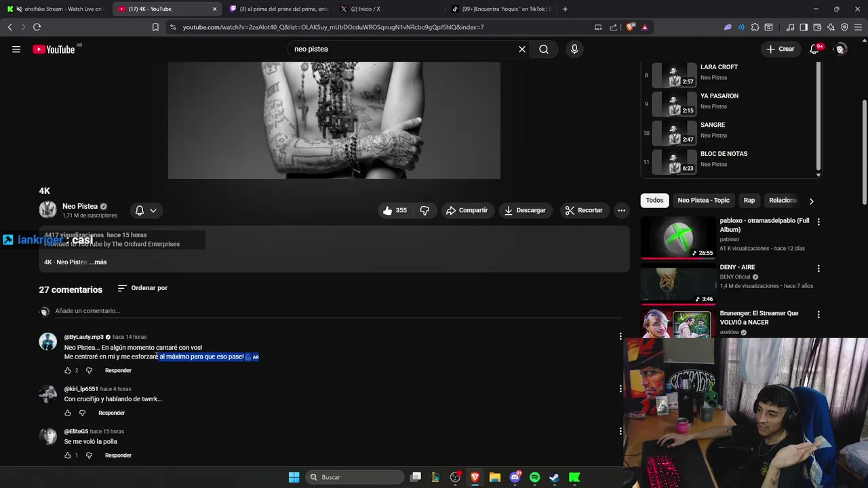The height and width of the screenshot is (488, 868).
Task: Share the video via Compartir
Action: [x=467, y=210]
